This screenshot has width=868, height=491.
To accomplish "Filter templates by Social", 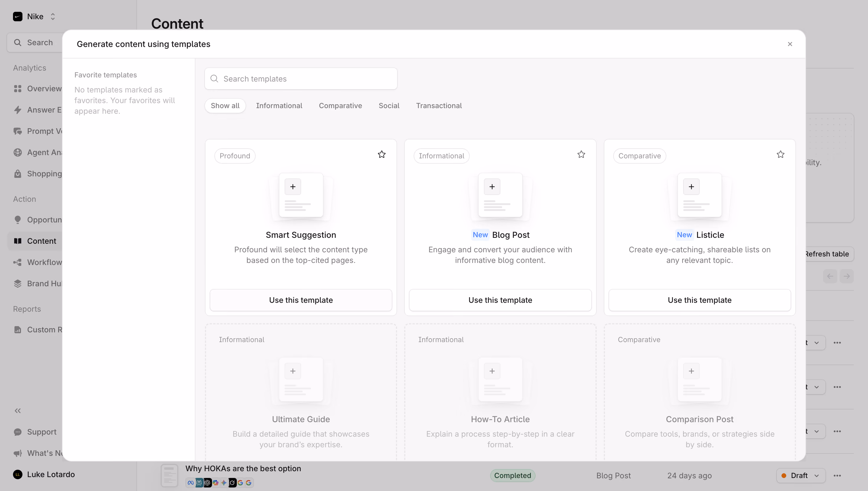I will click(389, 105).
